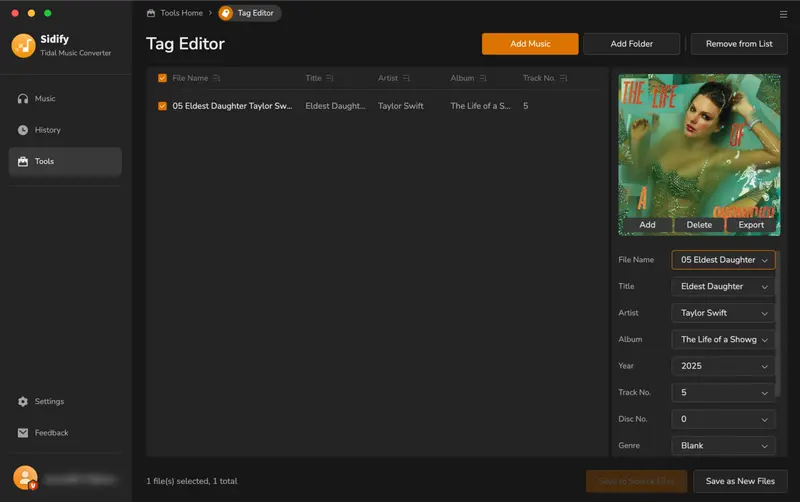Image resolution: width=800 pixels, height=502 pixels.
Task: Click the Add Music button
Action: [530, 44]
